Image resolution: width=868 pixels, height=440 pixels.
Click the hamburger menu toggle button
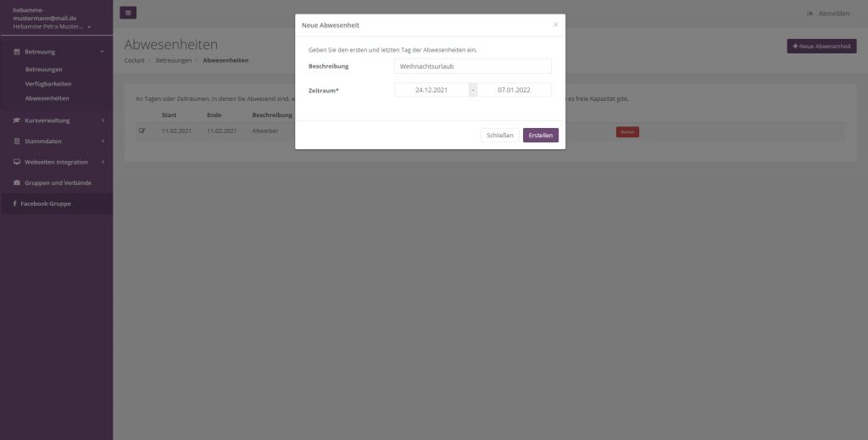[x=128, y=13]
